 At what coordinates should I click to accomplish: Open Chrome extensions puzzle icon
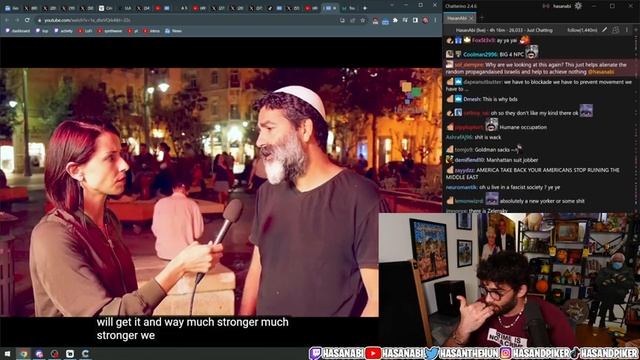(395, 20)
